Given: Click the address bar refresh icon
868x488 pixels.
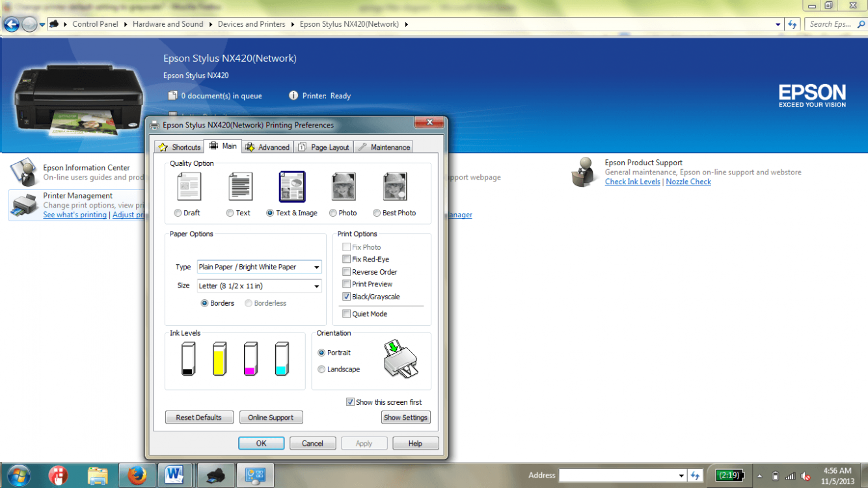Looking at the screenshot, I should pyautogui.click(x=792, y=24).
